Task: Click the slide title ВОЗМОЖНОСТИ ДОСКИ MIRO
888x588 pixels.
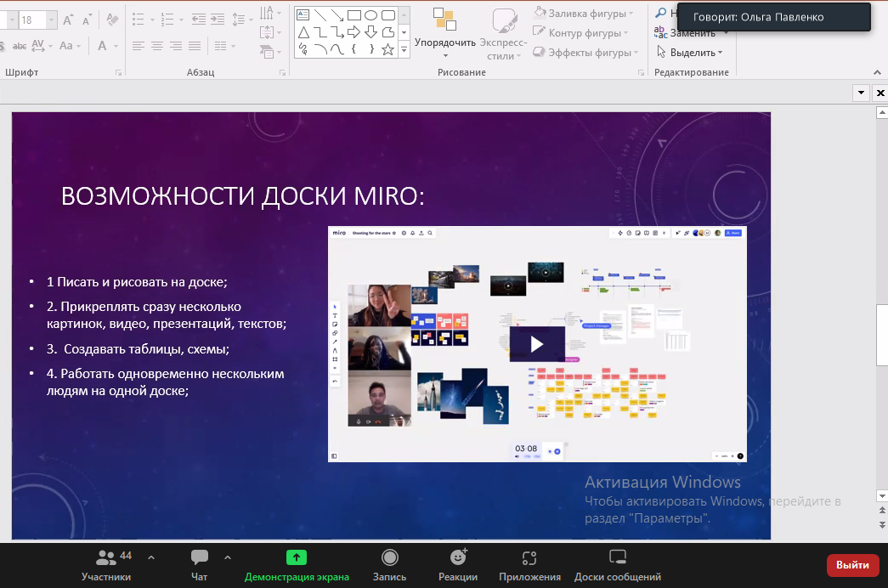Action: pos(242,196)
